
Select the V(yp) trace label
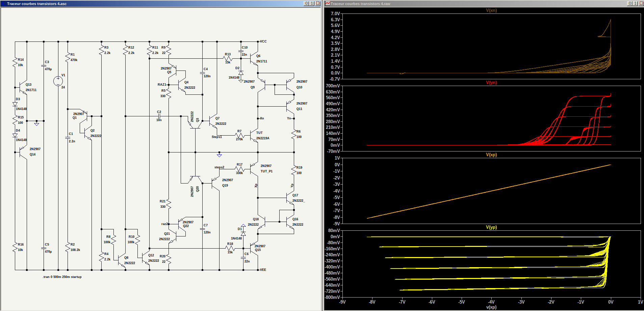(x=491, y=227)
